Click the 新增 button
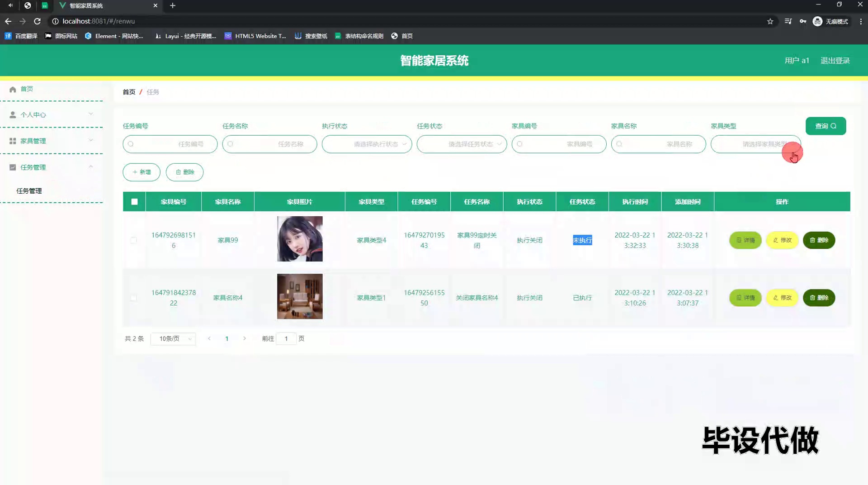 point(142,172)
